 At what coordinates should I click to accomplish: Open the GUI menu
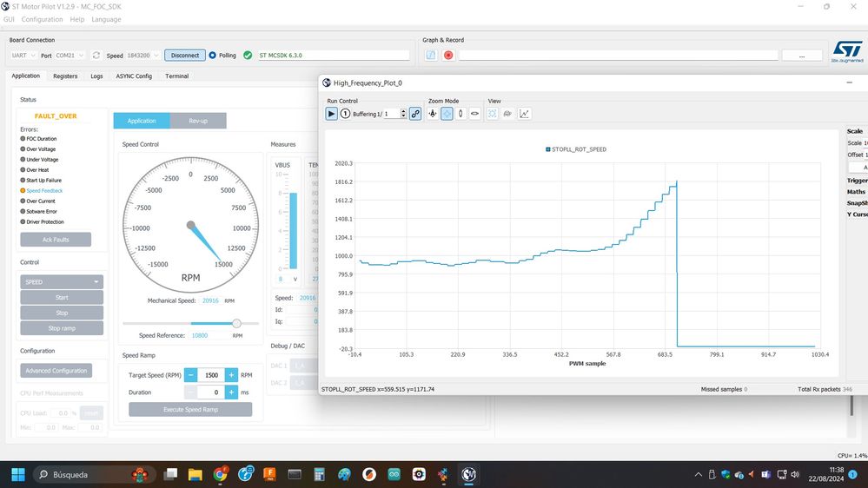click(x=9, y=19)
